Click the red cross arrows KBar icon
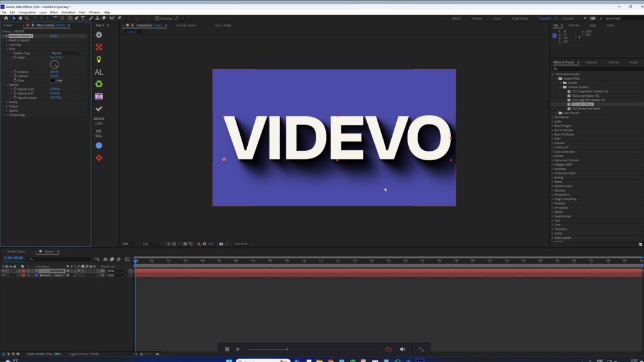Screen dimensions: 644x362 pos(99,47)
